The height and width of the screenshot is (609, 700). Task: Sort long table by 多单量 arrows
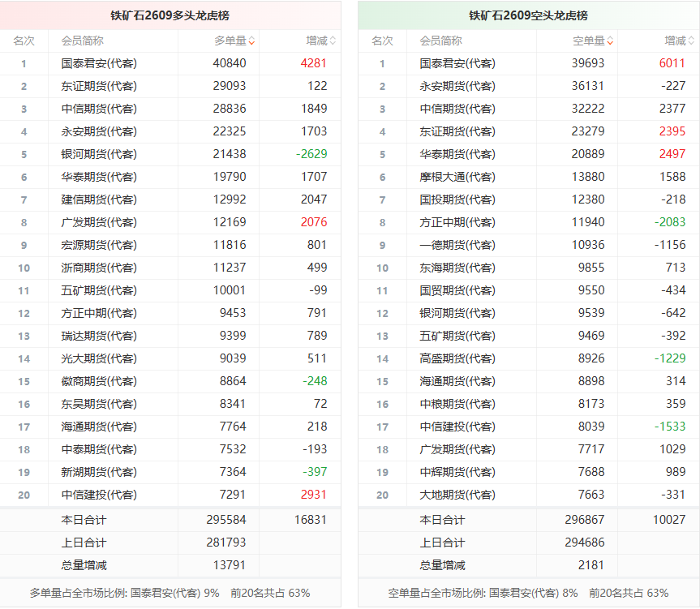tap(251, 41)
